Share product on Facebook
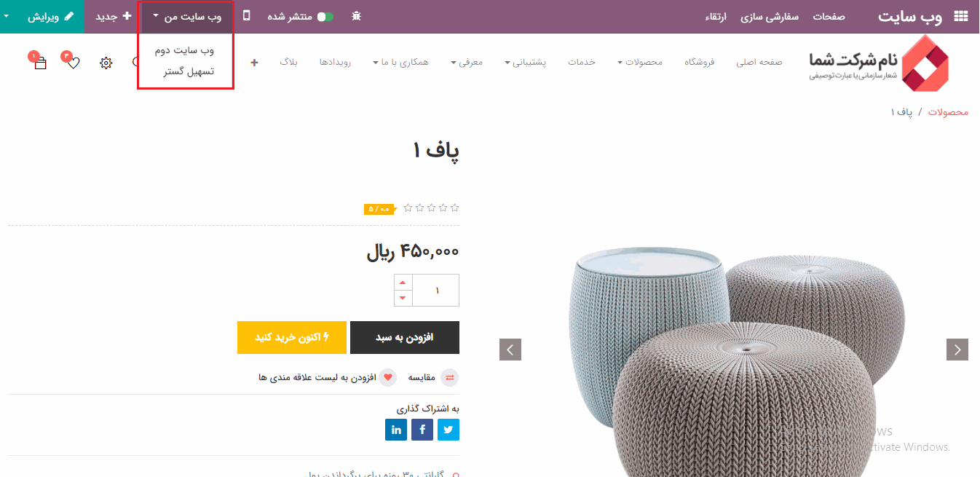This screenshot has width=980, height=477. click(x=422, y=430)
